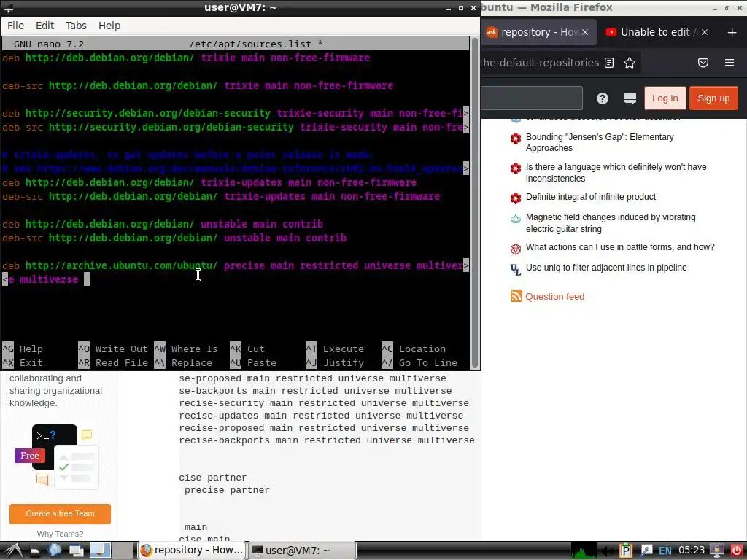This screenshot has width=747, height=560.
Task: Close the 'Unable to edit' Firefox tab
Action: [705, 32]
